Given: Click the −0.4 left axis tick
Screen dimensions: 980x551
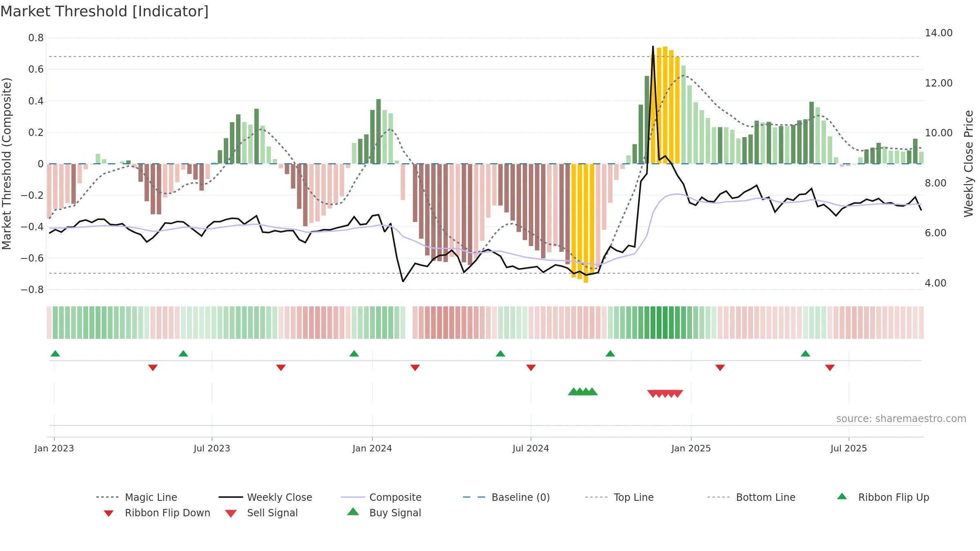Looking at the screenshot, I should pos(32,227).
